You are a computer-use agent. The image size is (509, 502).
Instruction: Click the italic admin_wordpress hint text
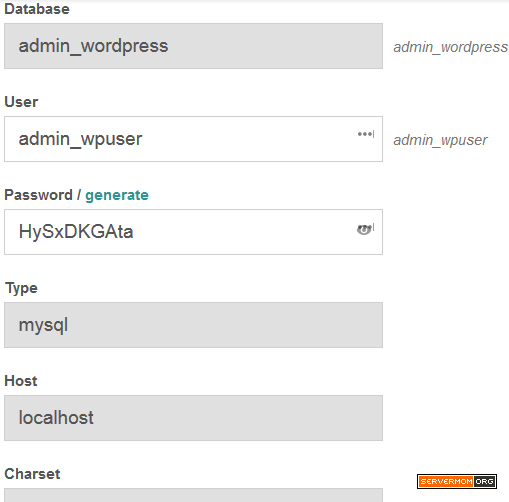(x=450, y=47)
